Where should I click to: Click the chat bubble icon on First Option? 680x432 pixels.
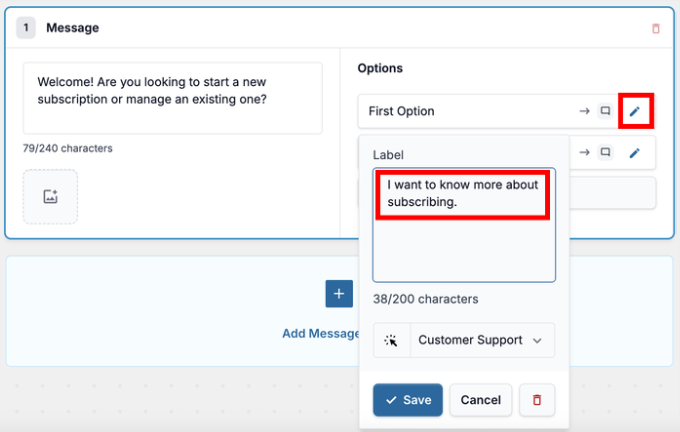click(605, 111)
